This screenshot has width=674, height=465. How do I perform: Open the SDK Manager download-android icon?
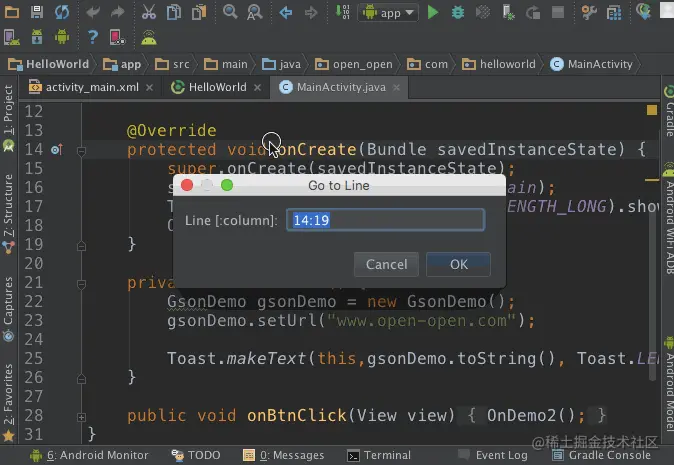[37, 37]
